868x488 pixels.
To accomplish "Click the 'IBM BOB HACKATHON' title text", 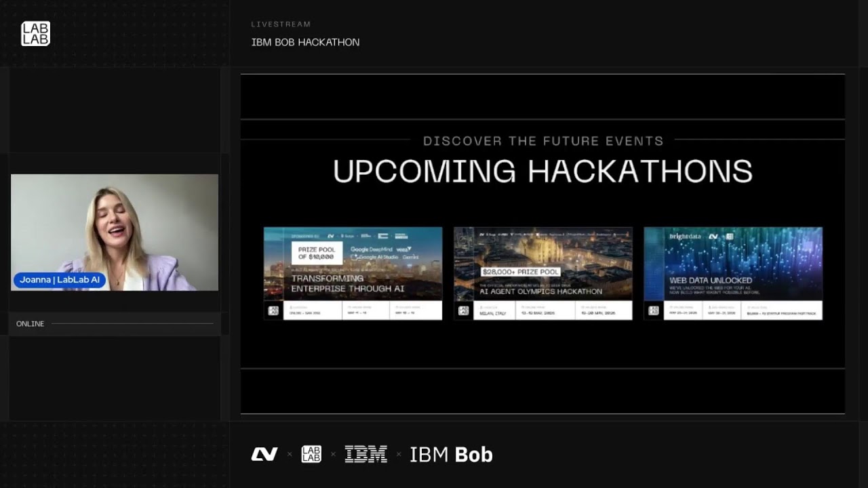I will pos(305,42).
